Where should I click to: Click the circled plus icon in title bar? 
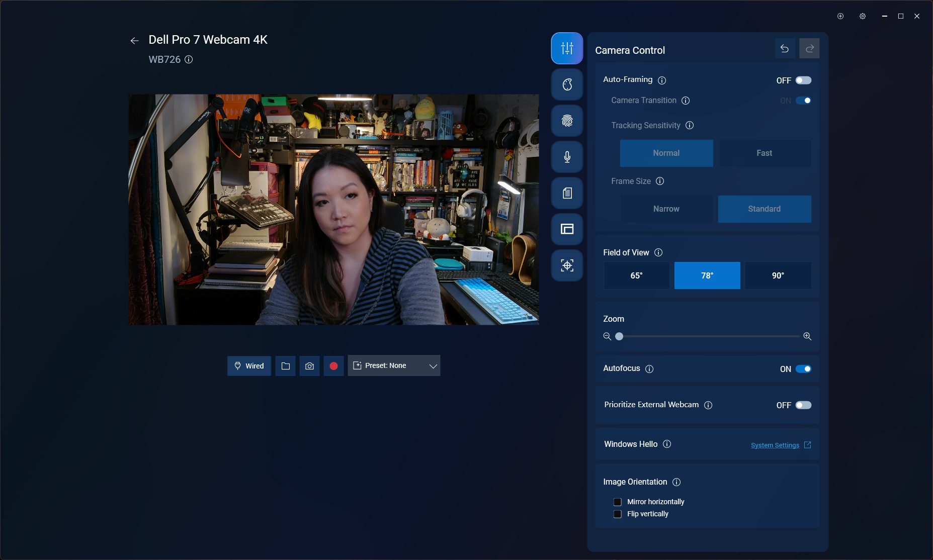(840, 16)
